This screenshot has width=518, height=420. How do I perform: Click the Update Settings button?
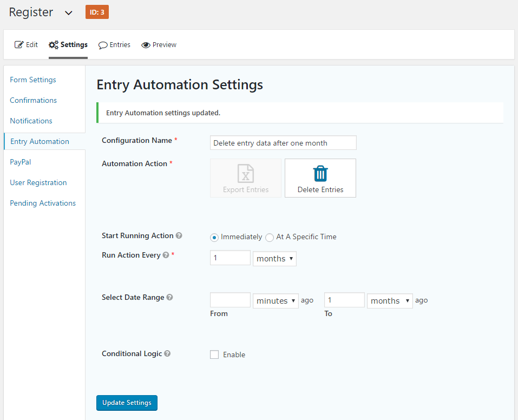click(x=127, y=403)
